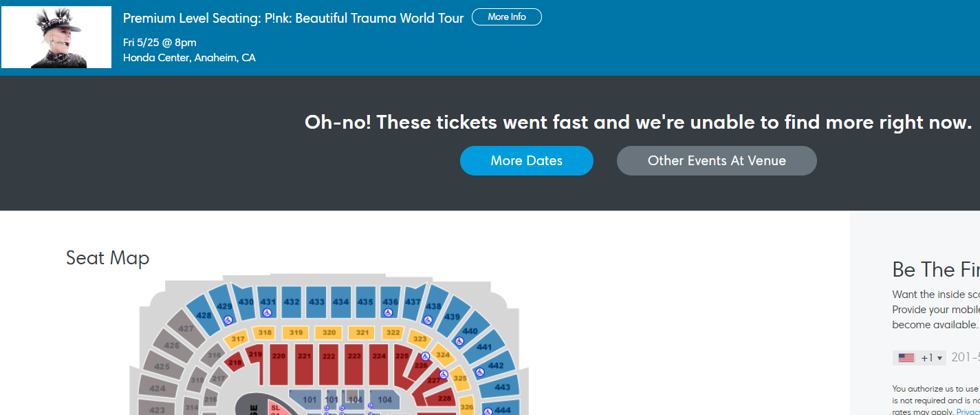Image resolution: width=980 pixels, height=415 pixels.
Task: Click the More Info button
Action: 507,17
